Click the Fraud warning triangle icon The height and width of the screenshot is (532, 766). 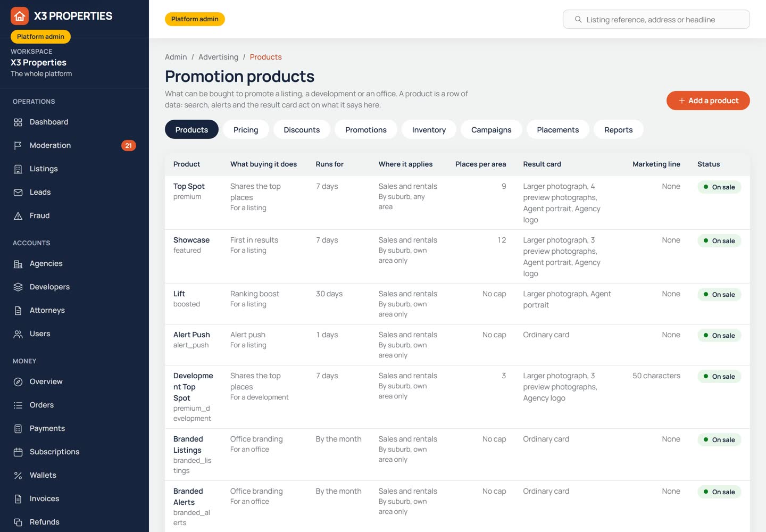point(18,216)
